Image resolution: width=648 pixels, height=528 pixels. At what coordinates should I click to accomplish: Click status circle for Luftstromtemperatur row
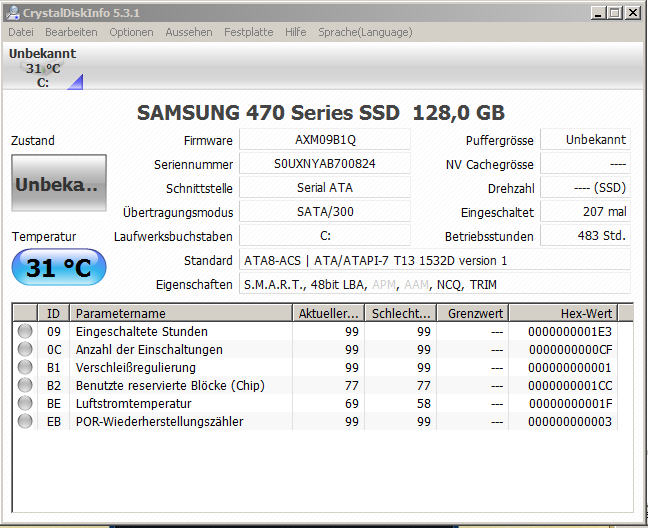25,403
